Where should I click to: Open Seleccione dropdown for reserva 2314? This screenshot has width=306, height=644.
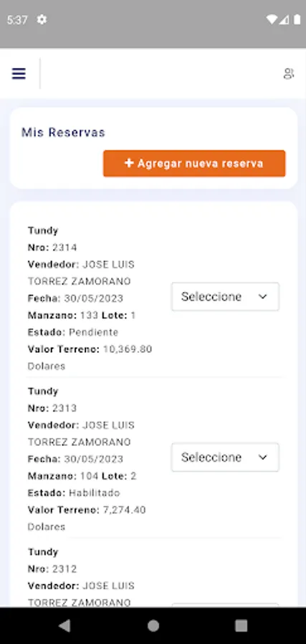[x=226, y=296]
